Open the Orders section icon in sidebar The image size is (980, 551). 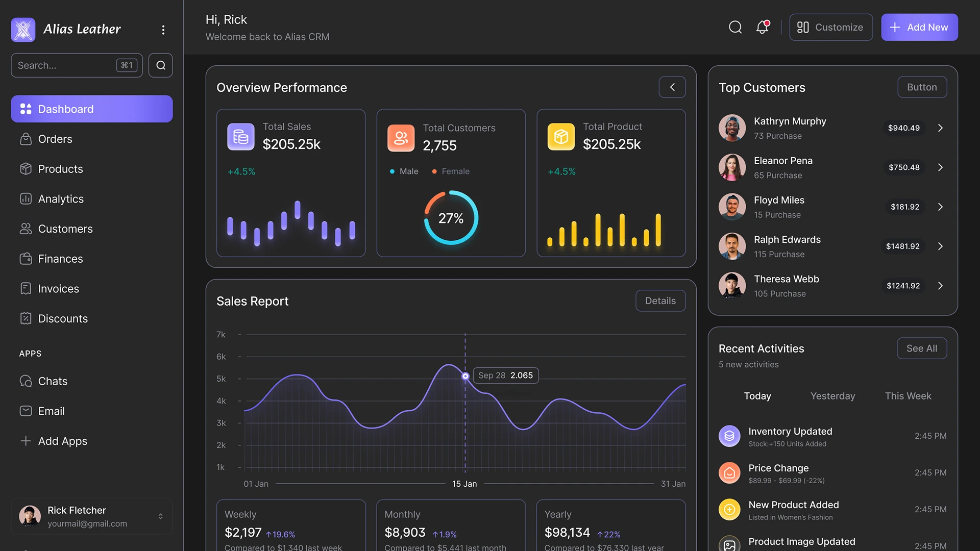[x=26, y=139]
